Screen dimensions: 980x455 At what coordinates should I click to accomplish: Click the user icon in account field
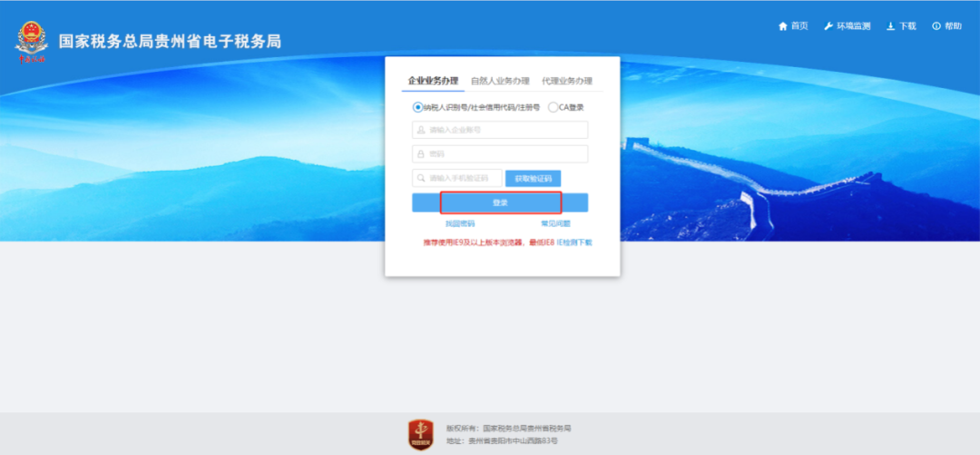(x=421, y=130)
